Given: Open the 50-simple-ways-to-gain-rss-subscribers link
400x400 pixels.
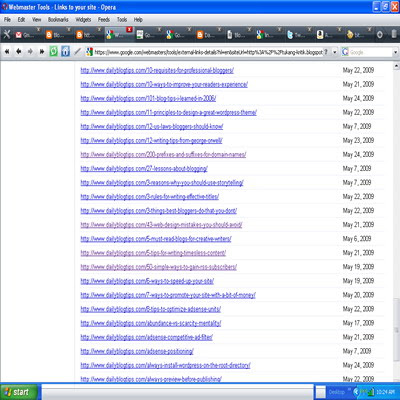Looking at the screenshot, I should pyautogui.click(x=159, y=267).
